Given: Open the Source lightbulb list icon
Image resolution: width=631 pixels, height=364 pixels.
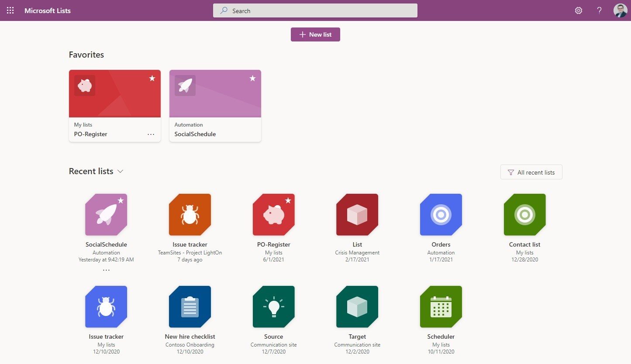Looking at the screenshot, I should [273, 306].
